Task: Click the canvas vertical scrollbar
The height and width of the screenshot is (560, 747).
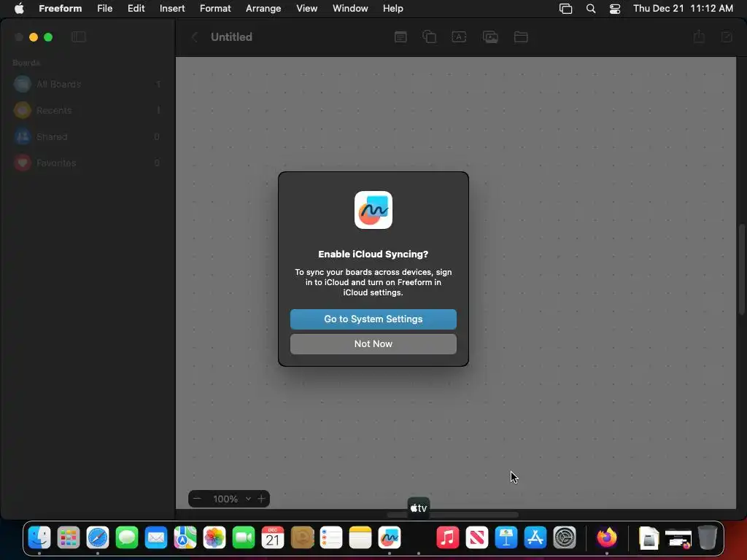Action: (741, 269)
